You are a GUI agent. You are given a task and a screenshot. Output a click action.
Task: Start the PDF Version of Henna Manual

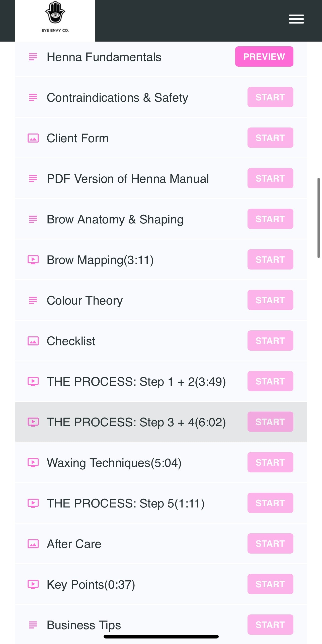[270, 178]
